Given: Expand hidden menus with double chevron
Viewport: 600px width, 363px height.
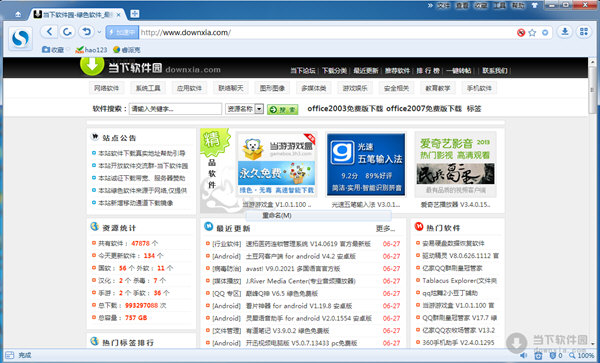Looking at the screenshot, I should pyautogui.click(x=430, y=5).
